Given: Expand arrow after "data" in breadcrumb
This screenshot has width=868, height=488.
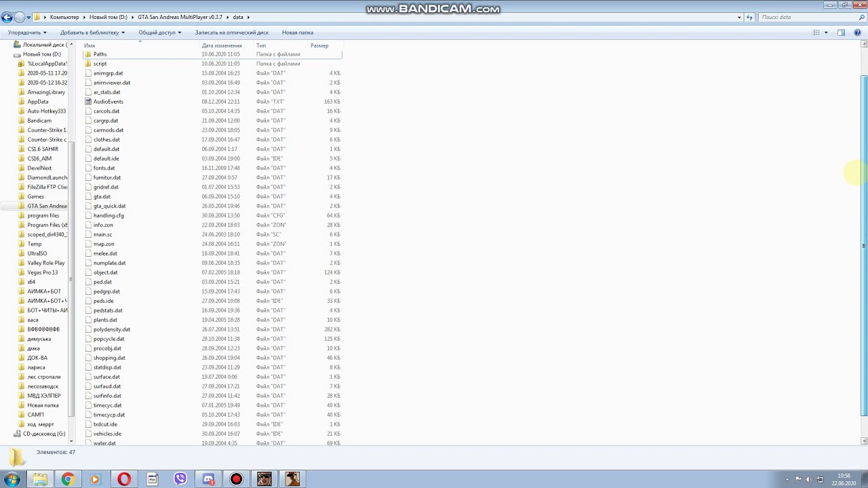Looking at the screenshot, I should (248, 17).
